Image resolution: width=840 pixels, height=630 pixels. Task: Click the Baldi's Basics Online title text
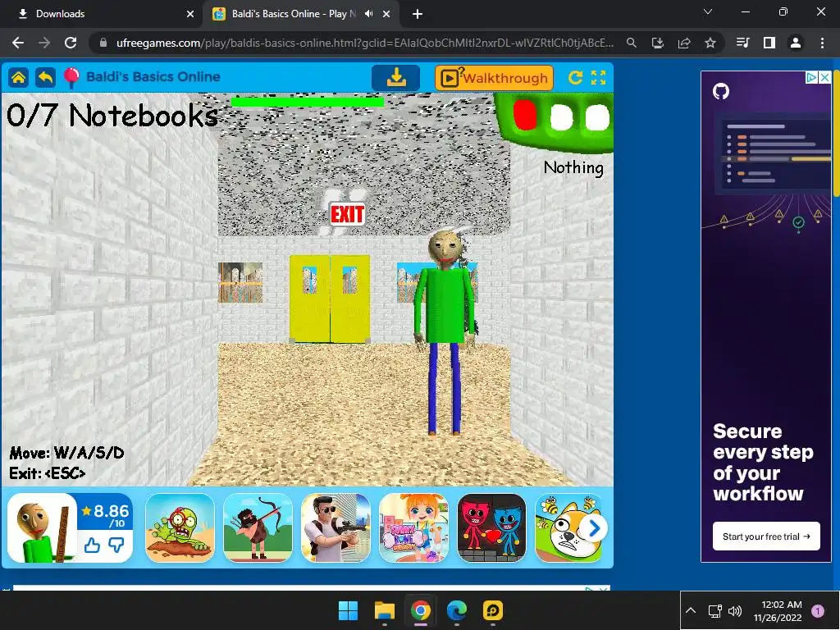tap(153, 76)
